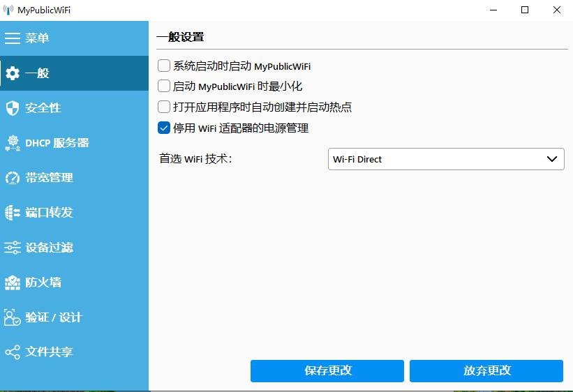Click the firewall wall icon for 防火墙

[13, 282]
